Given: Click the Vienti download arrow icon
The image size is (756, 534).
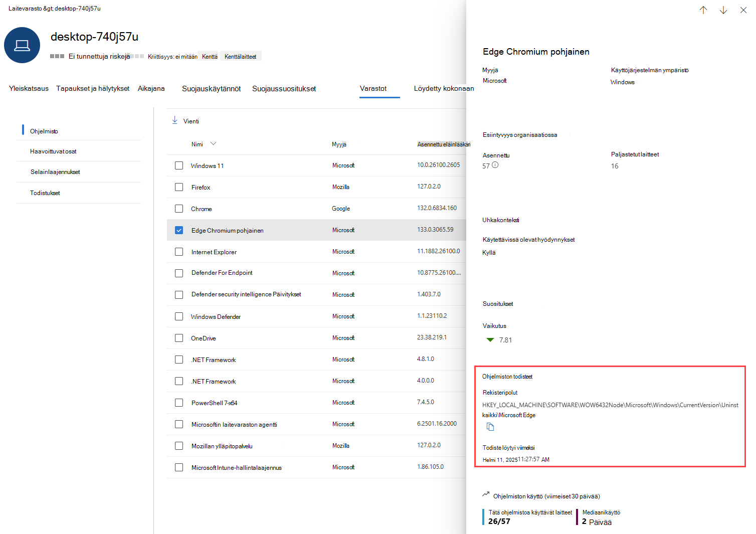Looking at the screenshot, I should (175, 120).
